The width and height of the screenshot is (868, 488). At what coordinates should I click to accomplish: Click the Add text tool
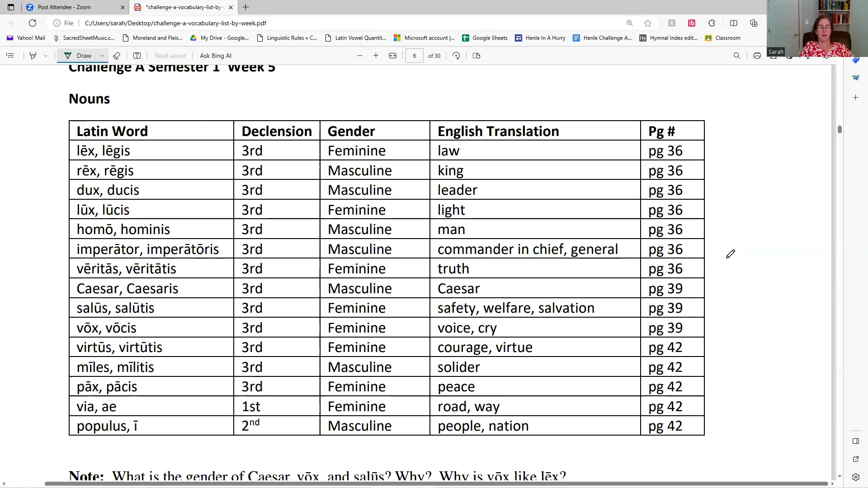tap(137, 56)
